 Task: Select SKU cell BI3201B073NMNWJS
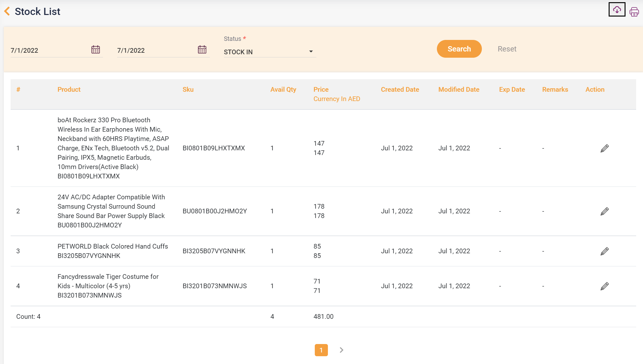pos(215,286)
